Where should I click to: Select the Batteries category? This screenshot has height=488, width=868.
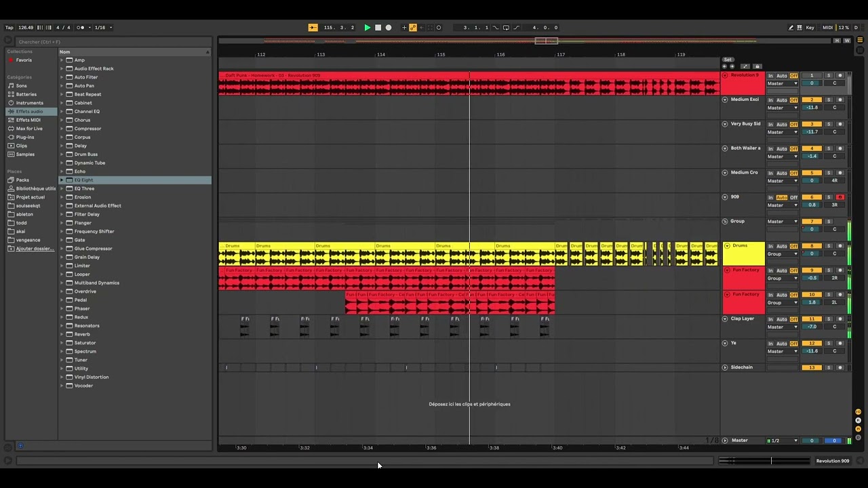[x=26, y=94]
